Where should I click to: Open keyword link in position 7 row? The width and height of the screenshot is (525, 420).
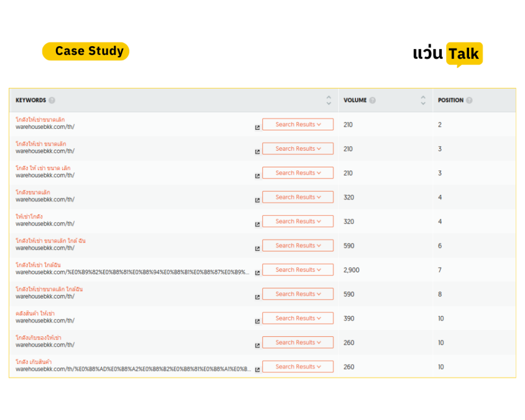(x=38, y=265)
